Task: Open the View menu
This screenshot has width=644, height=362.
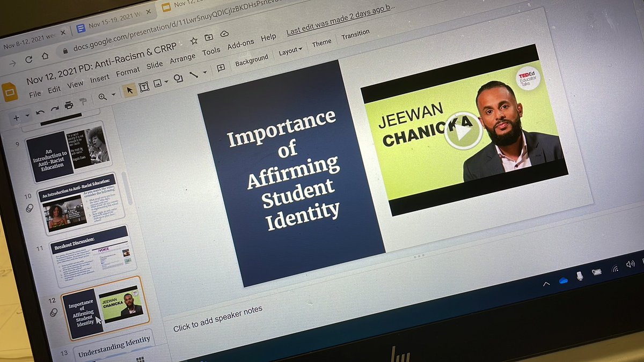Action: click(75, 84)
